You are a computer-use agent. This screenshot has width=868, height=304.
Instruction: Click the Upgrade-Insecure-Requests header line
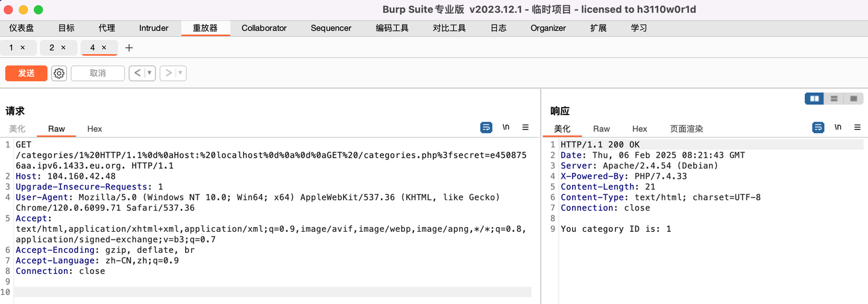[x=89, y=187]
